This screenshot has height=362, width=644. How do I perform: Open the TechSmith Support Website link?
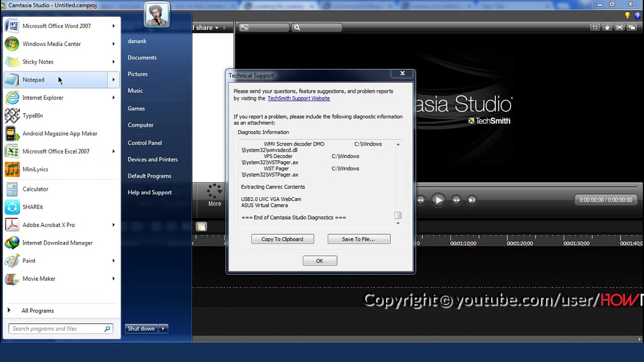coord(299,98)
